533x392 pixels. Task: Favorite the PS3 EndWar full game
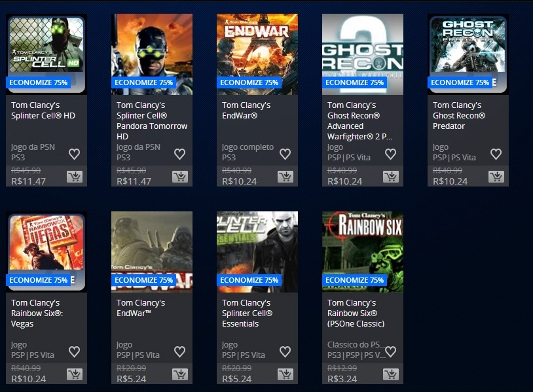point(285,154)
